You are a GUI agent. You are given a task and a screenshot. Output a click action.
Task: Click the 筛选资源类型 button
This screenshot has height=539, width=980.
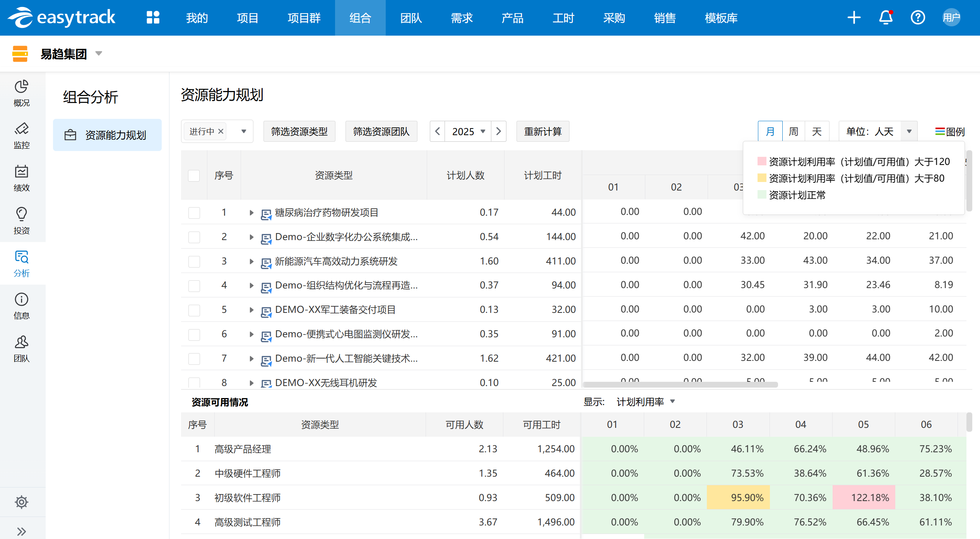299,132
